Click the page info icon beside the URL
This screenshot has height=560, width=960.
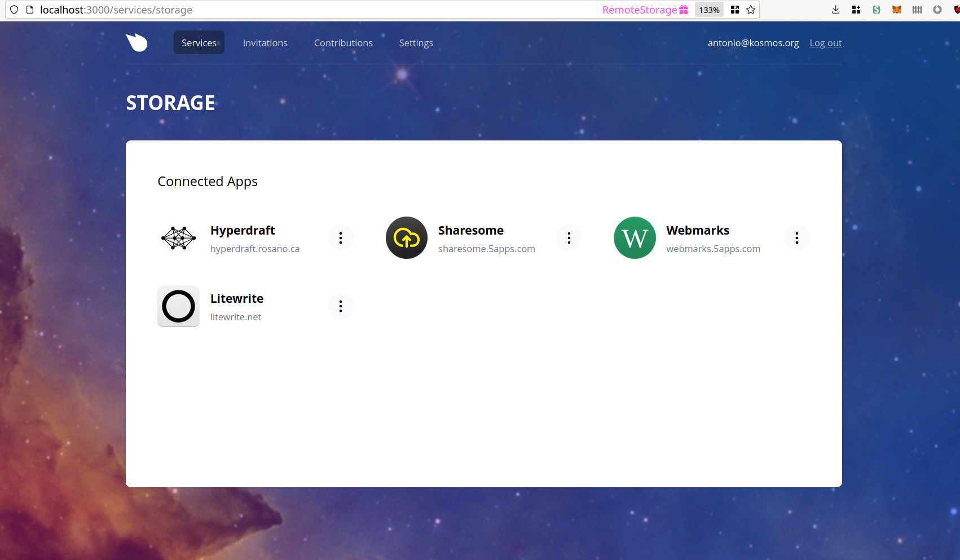tap(30, 10)
